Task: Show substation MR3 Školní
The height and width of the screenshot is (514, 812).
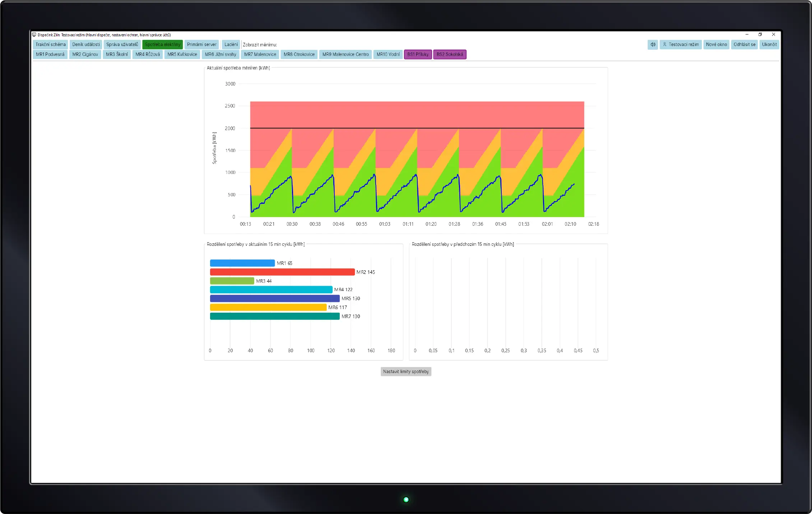Action: tap(117, 54)
